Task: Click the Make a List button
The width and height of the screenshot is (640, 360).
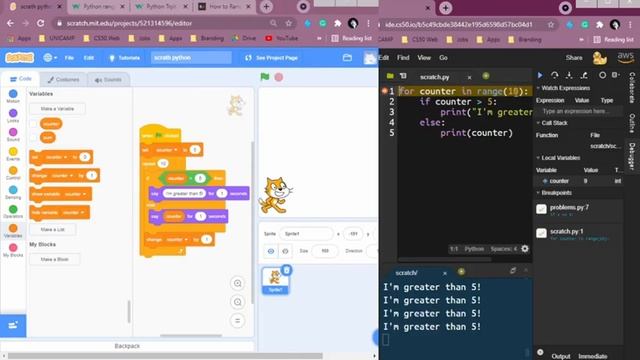Action: (x=53, y=229)
